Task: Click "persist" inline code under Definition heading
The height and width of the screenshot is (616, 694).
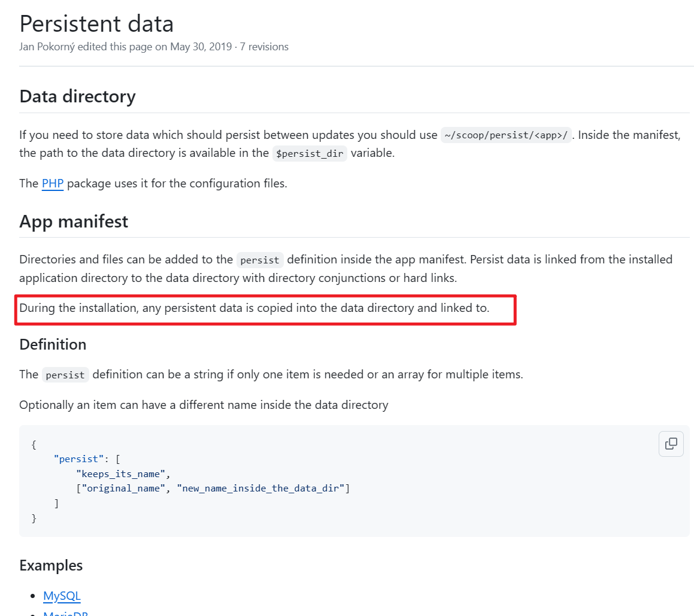Action: (65, 375)
